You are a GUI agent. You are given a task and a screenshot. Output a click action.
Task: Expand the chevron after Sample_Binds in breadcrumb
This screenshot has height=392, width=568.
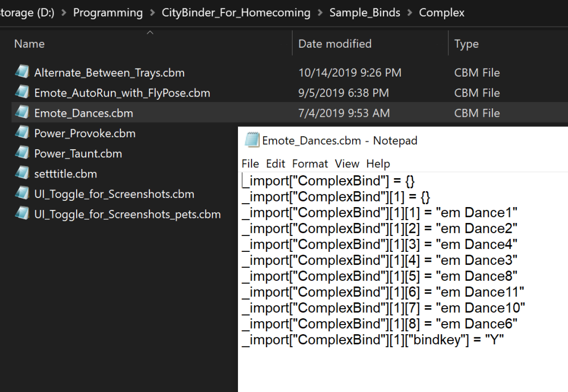410,12
